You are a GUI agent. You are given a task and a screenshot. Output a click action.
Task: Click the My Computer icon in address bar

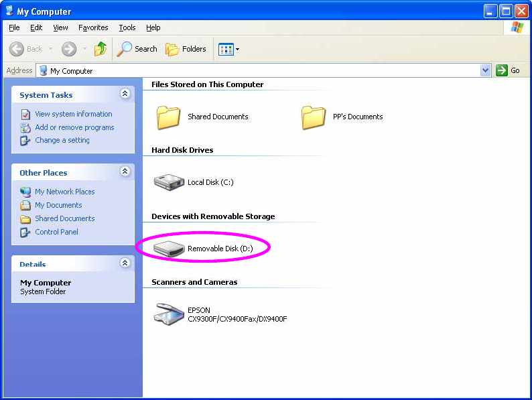click(43, 70)
